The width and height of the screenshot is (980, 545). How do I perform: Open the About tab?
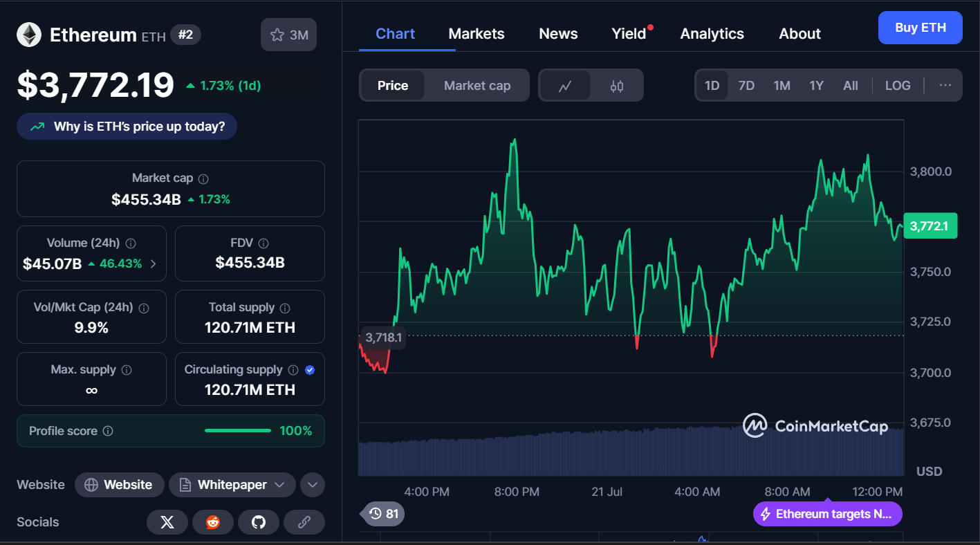pyautogui.click(x=800, y=34)
